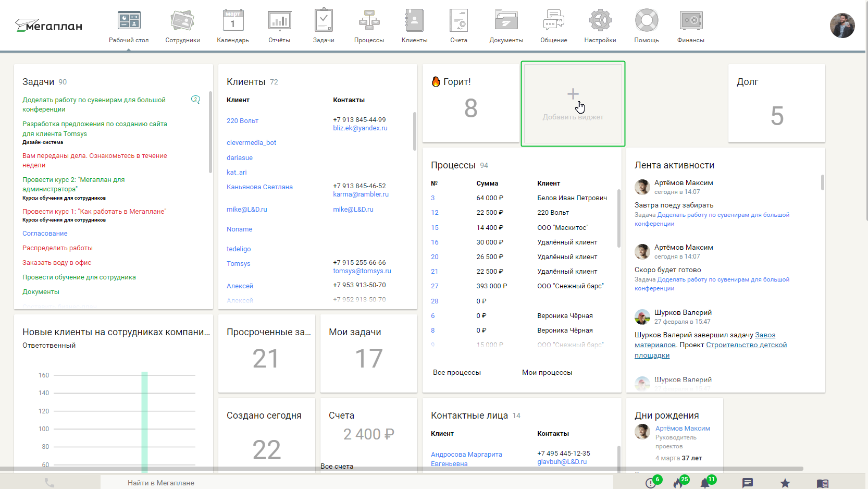This screenshot has height=489, width=868.
Task: Click the flame icon with badge 25
Action: 678,483
